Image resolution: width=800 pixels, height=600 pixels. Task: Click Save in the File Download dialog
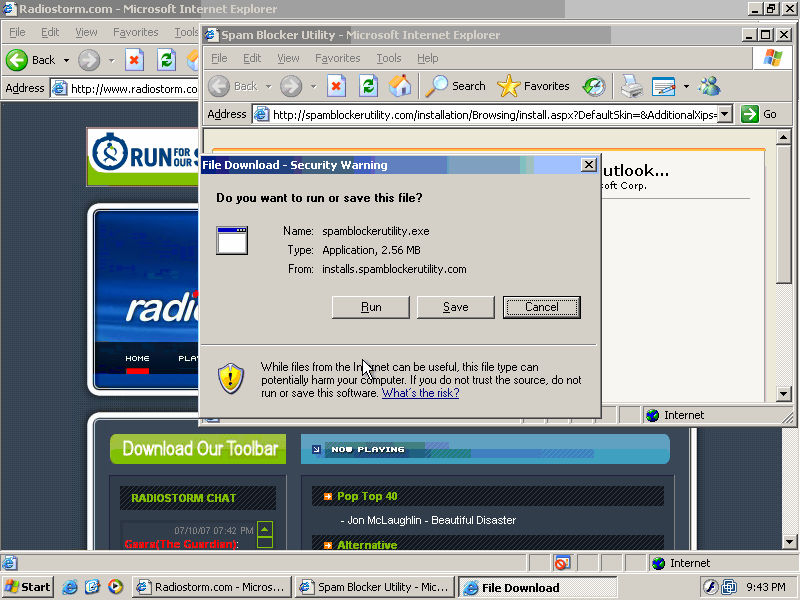456,307
